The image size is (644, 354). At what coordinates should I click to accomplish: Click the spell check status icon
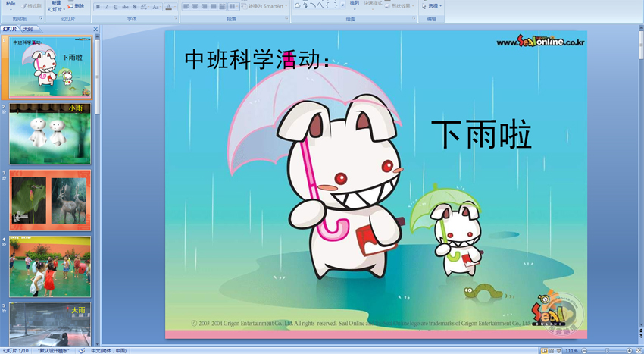point(82,351)
